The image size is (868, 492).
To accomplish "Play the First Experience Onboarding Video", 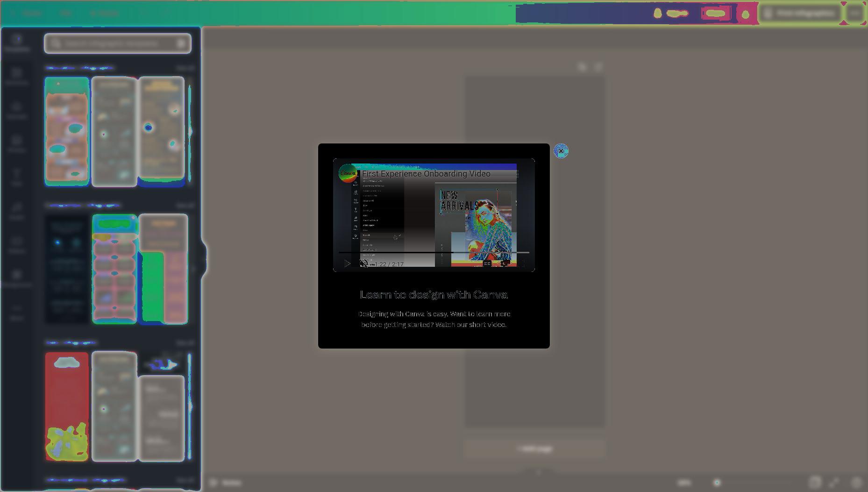I will coord(347,264).
